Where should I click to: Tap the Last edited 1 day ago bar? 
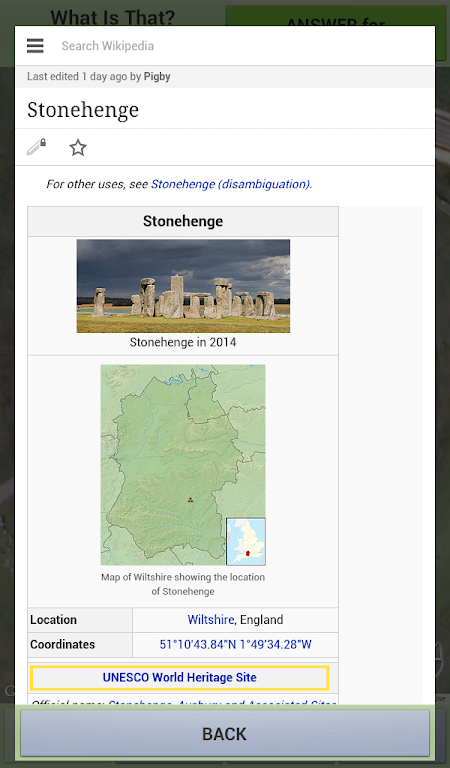coord(225,76)
